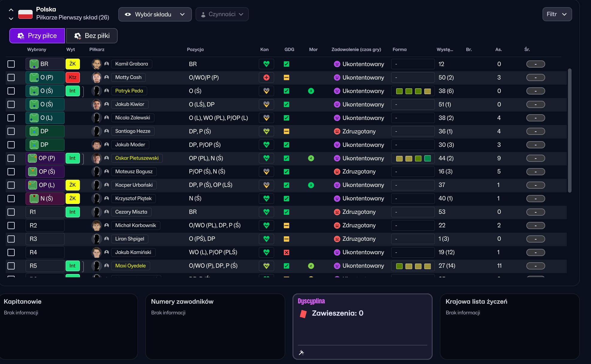Screen dimensions: 591x364
Task: Check the box for Jakub Kiwior
Action: (x=11, y=104)
